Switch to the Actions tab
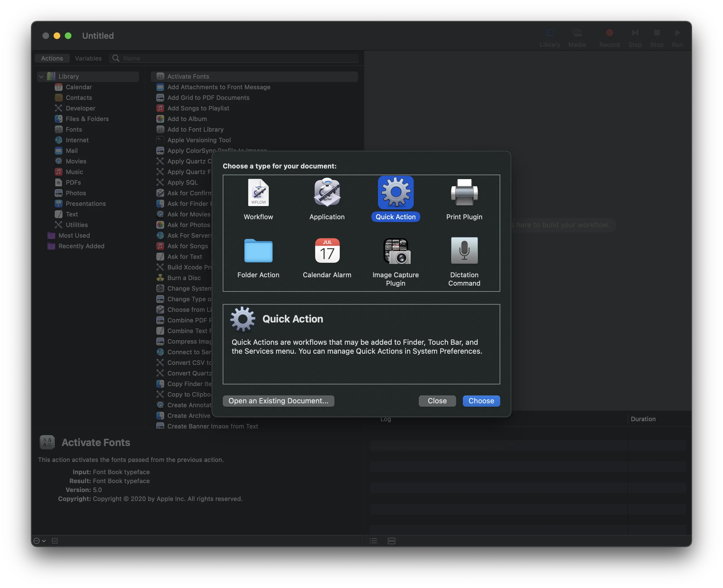 click(x=52, y=58)
